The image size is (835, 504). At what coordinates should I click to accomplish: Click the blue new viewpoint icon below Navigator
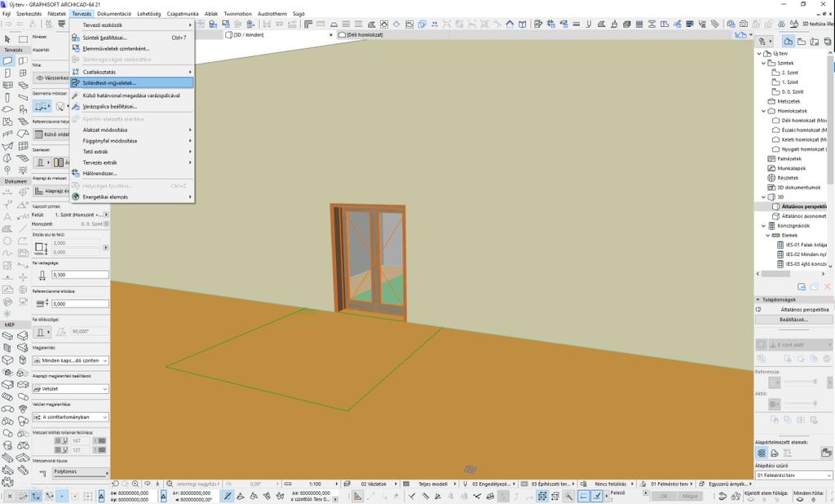pos(802,286)
